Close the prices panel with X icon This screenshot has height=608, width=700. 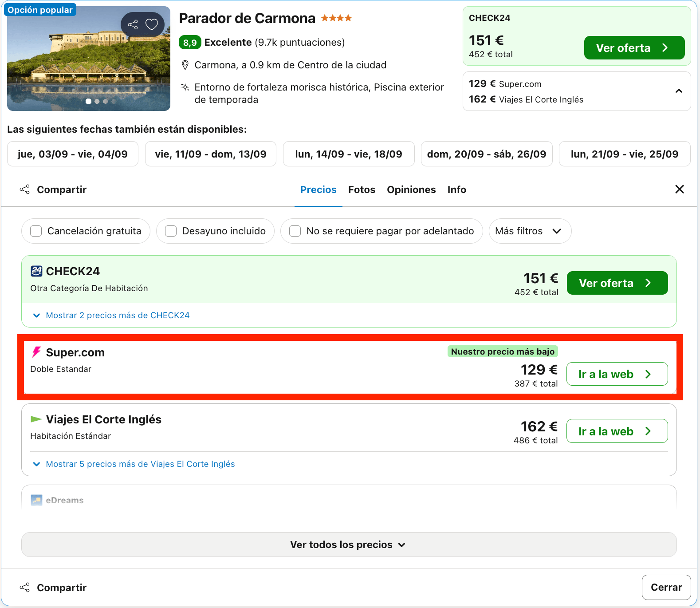[x=679, y=190]
